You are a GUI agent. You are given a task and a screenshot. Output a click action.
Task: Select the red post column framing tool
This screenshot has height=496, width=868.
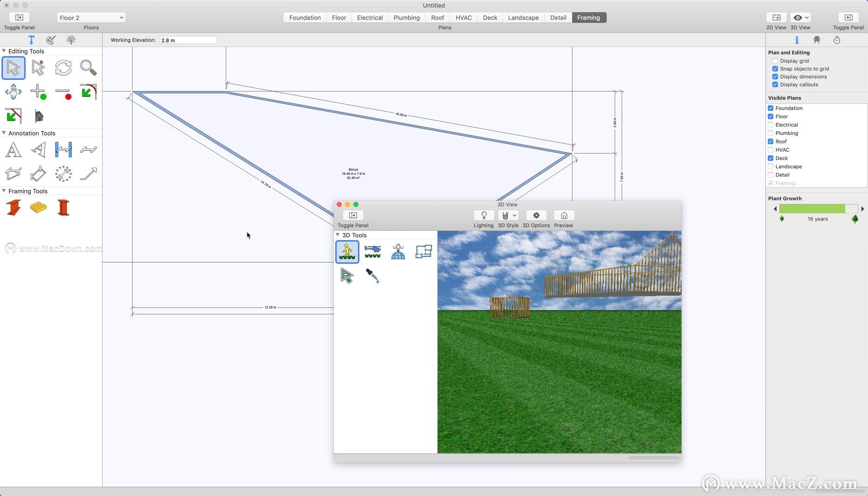(63, 208)
